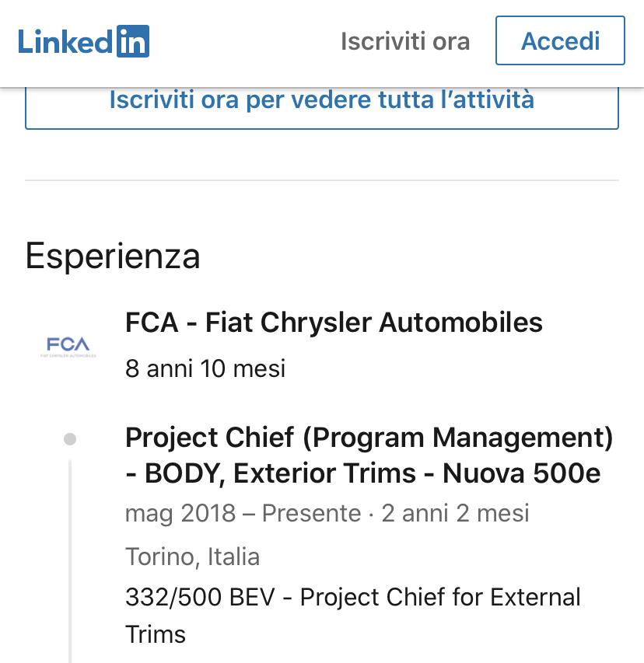Select the Torino, Italia location text
The width and height of the screenshot is (644, 663).
click(193, 557)
